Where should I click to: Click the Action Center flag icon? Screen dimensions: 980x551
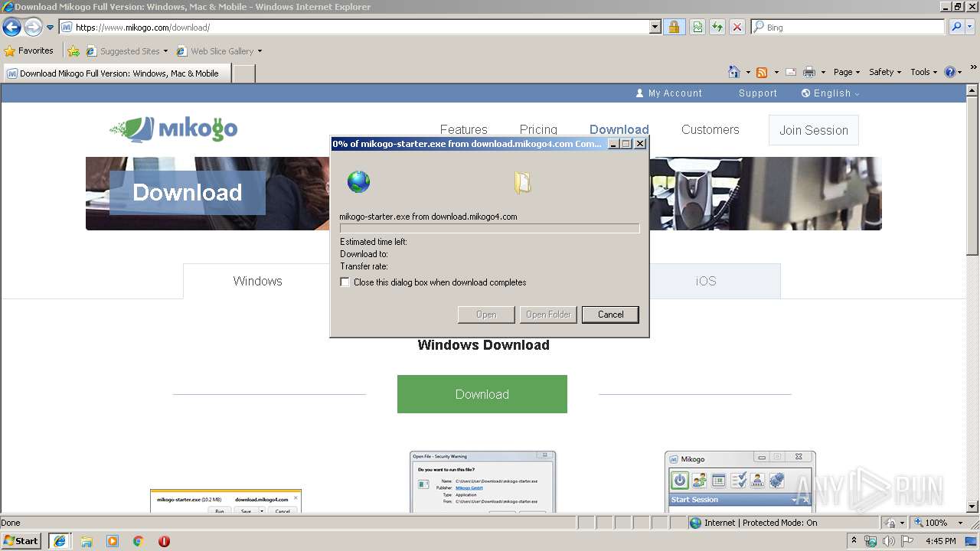[x=907, y=541]
